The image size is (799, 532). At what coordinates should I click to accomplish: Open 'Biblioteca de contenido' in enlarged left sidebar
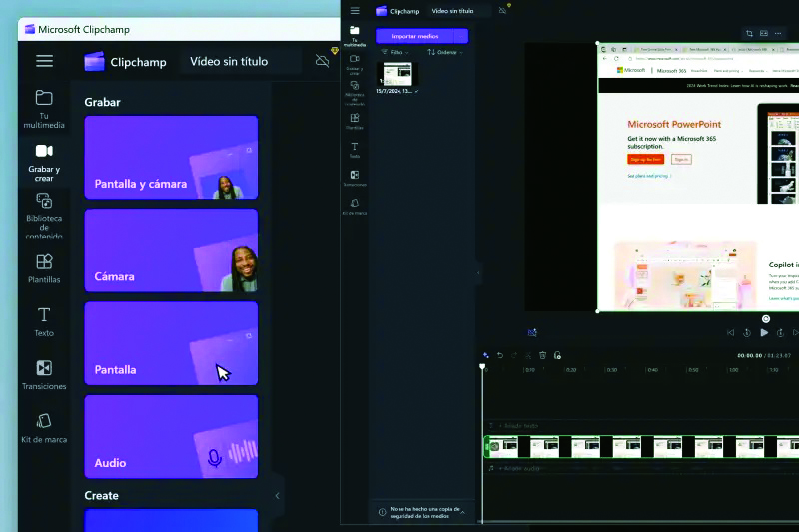(x=44, y=216)
